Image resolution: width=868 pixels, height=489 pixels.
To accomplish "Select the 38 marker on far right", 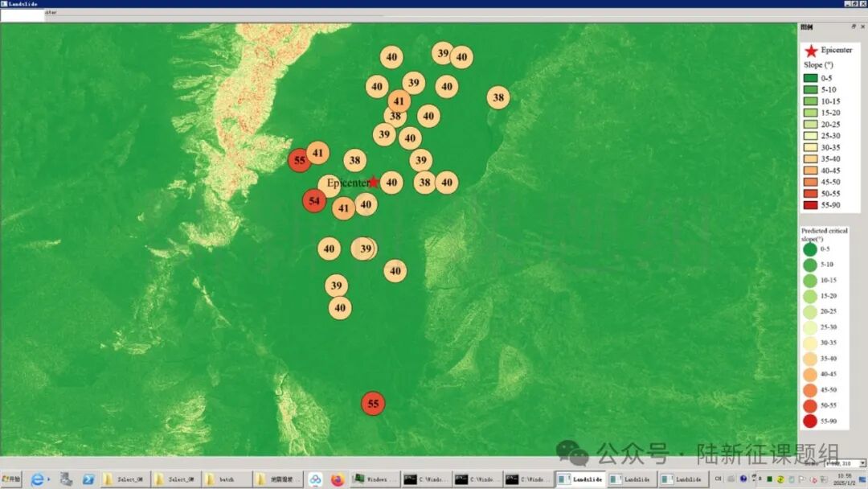I will [x=498, y=97].
